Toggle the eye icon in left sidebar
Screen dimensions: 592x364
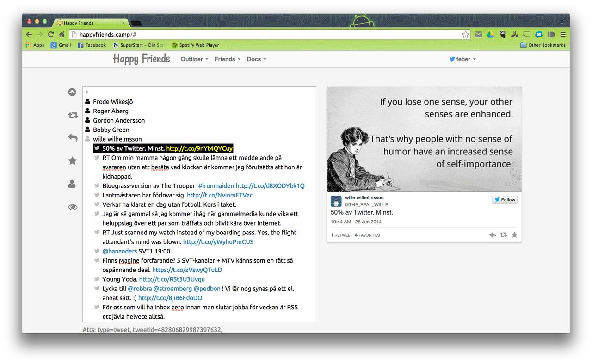[73, 207]
